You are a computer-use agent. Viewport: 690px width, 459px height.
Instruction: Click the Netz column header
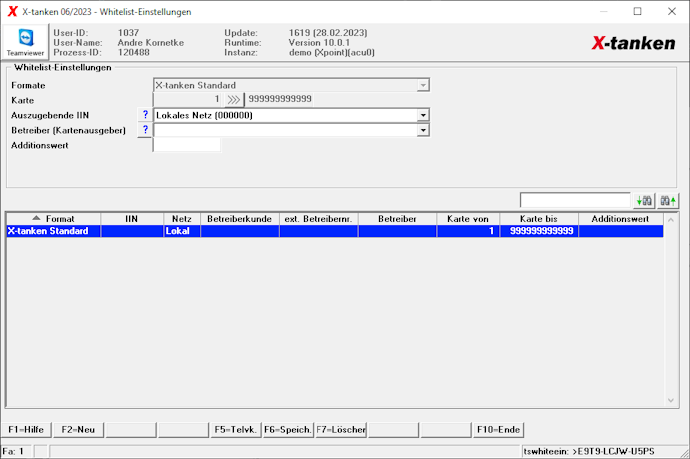[x=182, y=219]
